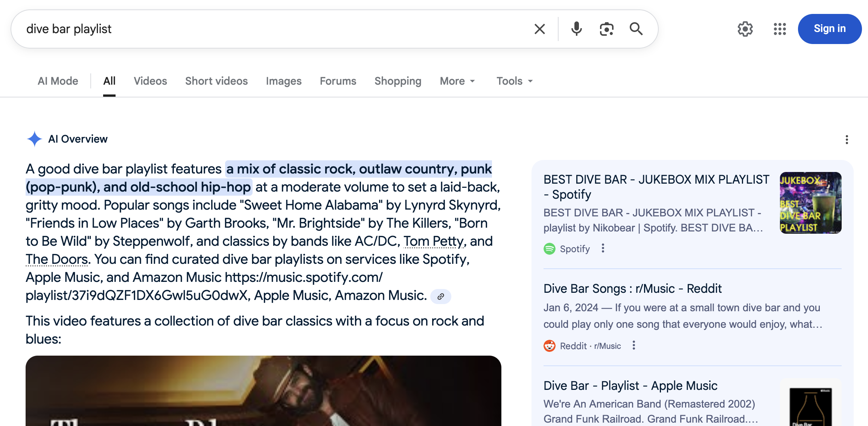Click the AI Overview sparkle icon
This screenshot has width=868, height=426.
(35, 139)
